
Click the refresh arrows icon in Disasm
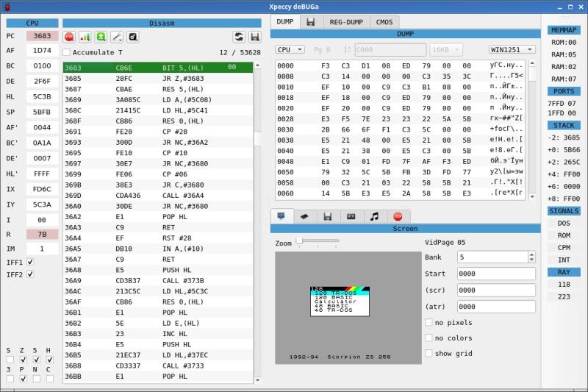[x=239, y=36]
